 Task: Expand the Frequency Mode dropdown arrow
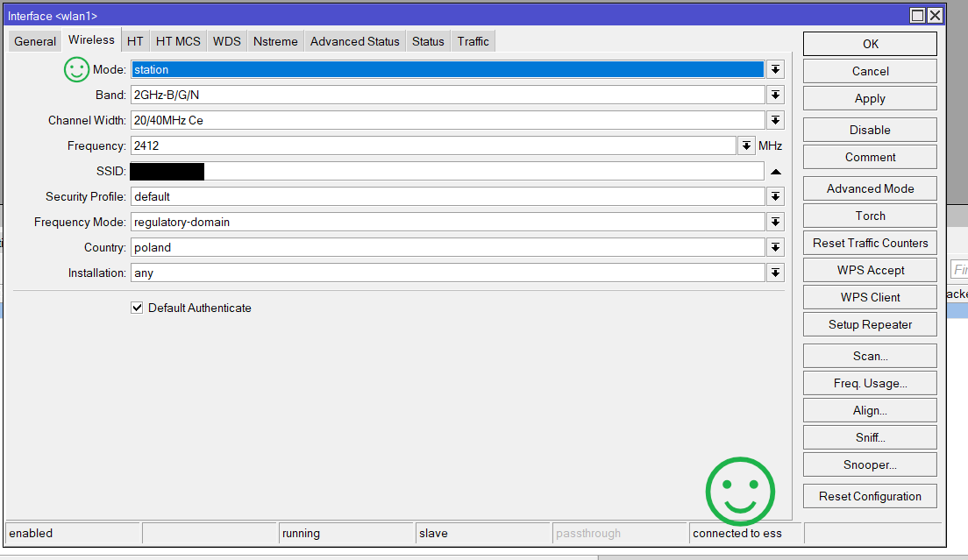pos(775,222)
